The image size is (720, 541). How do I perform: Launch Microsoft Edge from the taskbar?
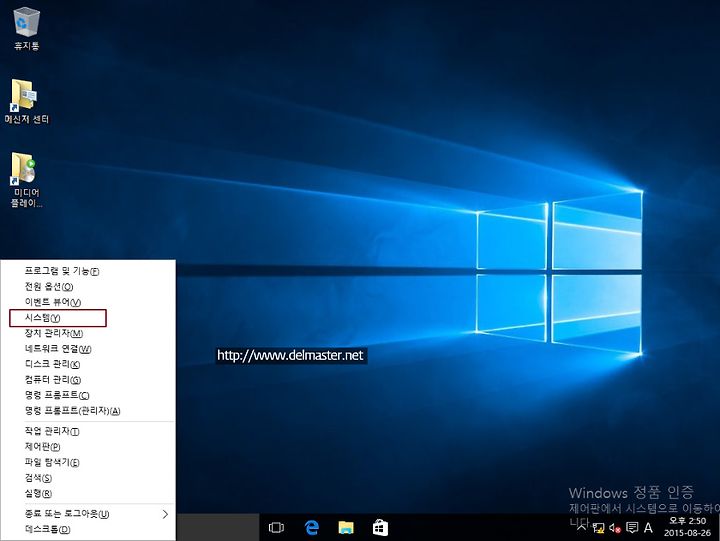pyautogui.click(x=312, y=528)
